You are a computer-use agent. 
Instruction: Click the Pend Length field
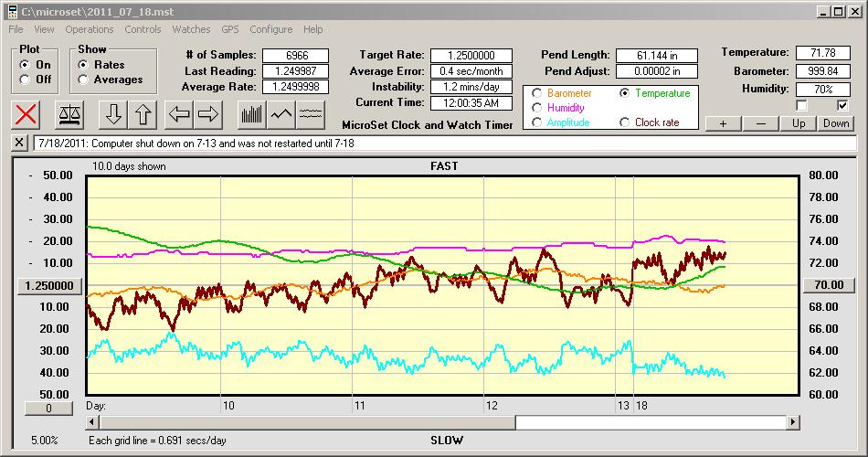pos(657,56)
